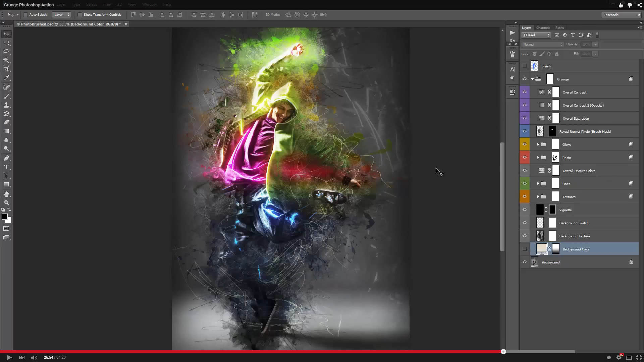Pick the Eyedropper tool

coord(6,78)
